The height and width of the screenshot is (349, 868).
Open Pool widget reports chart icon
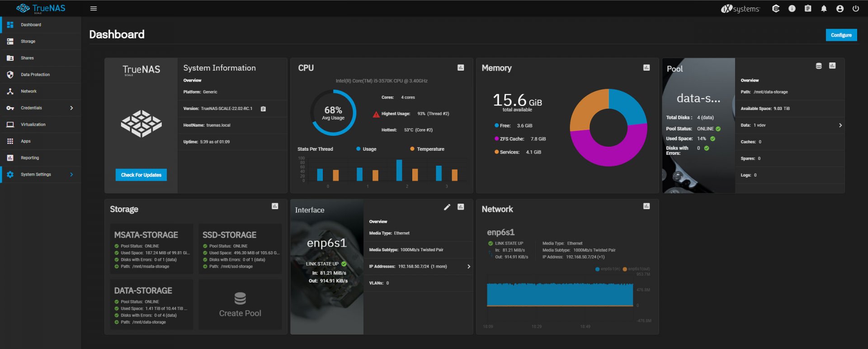832,66
